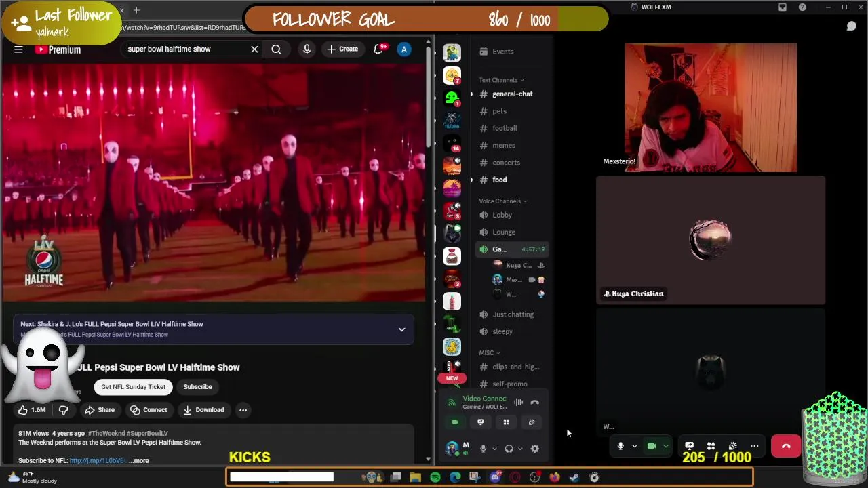
Task: Join the Just chatting voice channel
Action: [x=513, y=314]
